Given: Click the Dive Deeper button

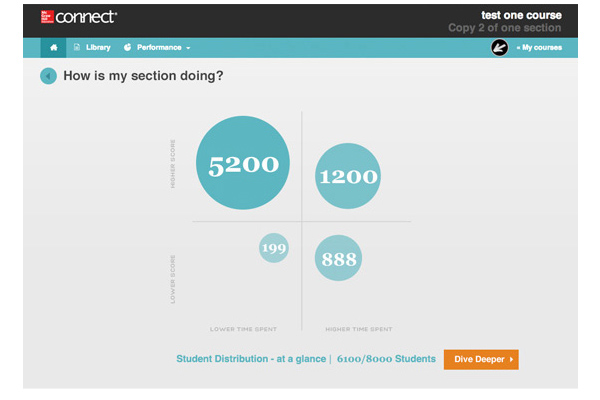Looking at the screenshot, I should pyautogui.click(x=481, y=359).
